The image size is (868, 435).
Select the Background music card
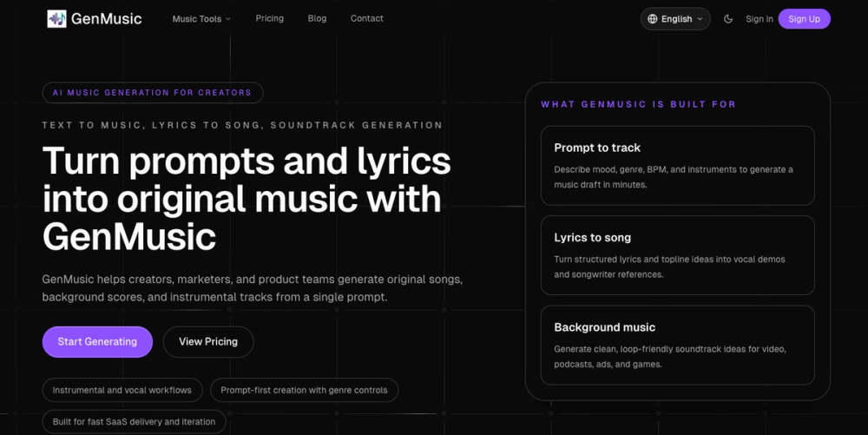click(x=678, y=345)
